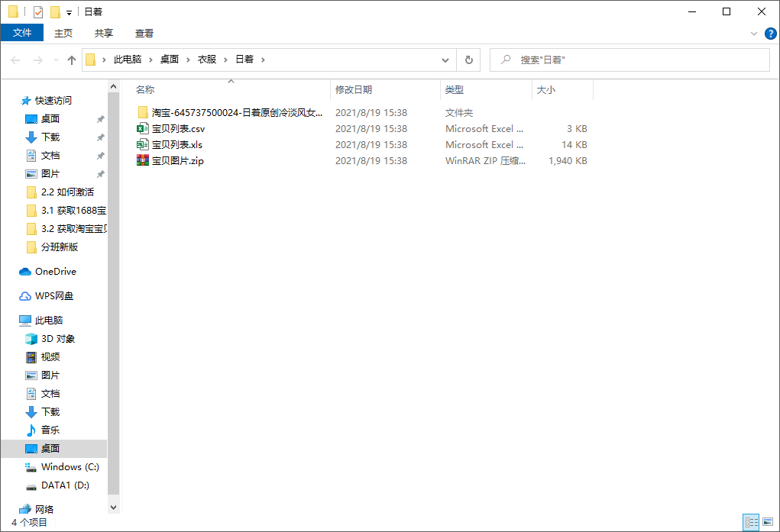Open OneDrive in navigation pane
The height and width of the screenshot is (532, 780).
55,272
